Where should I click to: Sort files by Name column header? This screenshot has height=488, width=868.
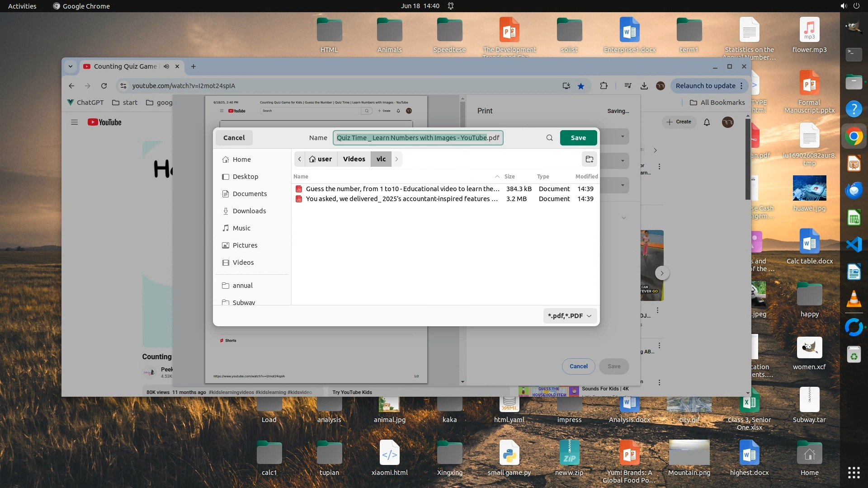point(301,177)
